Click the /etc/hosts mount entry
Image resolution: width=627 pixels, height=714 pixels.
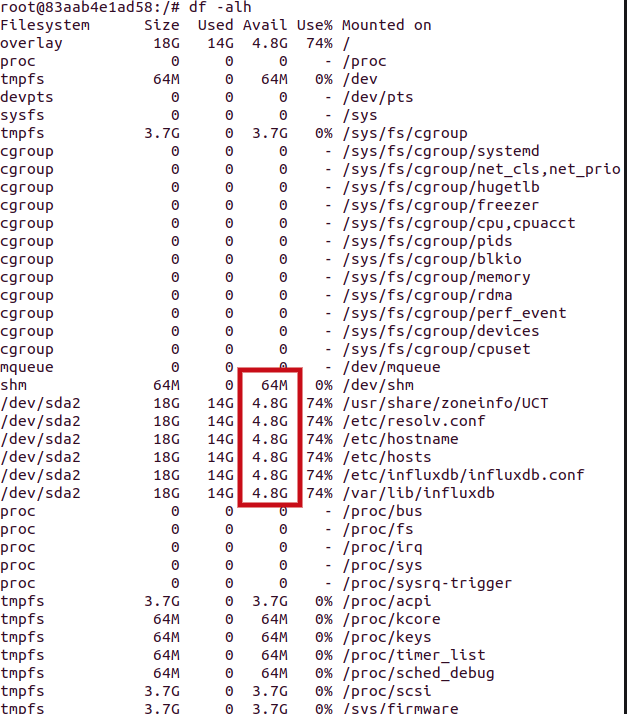(387, 457)
